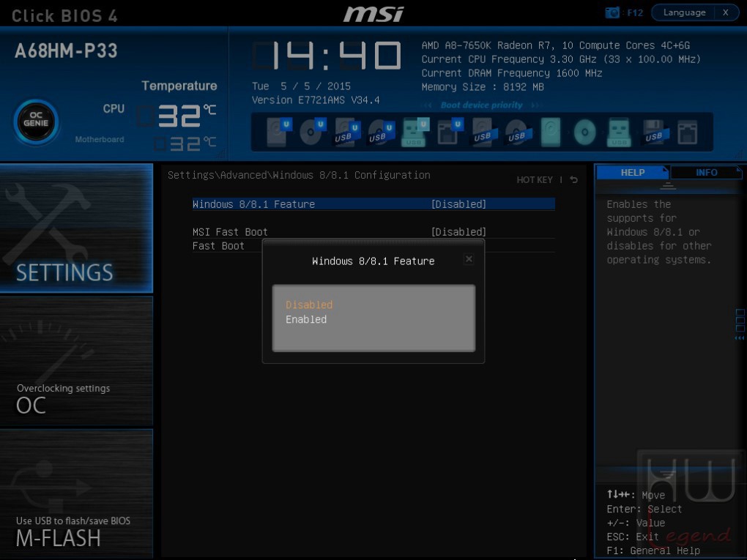Click the AMD A8-7650K processor name line
Image resolution: width=747 pixels, height=560 pixels.
[555, 45]
